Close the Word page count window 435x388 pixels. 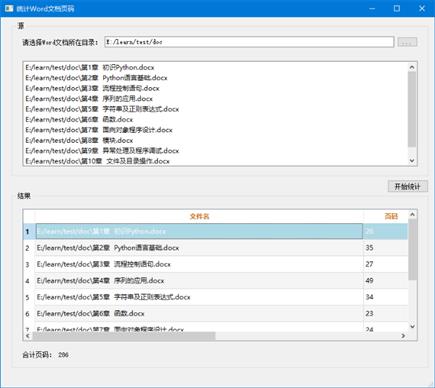422,8
